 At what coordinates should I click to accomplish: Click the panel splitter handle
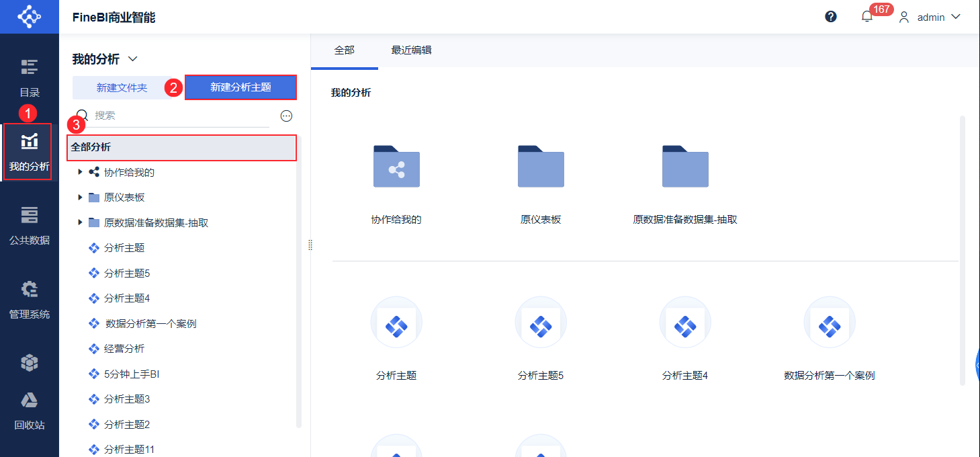(x=310, y=245)
